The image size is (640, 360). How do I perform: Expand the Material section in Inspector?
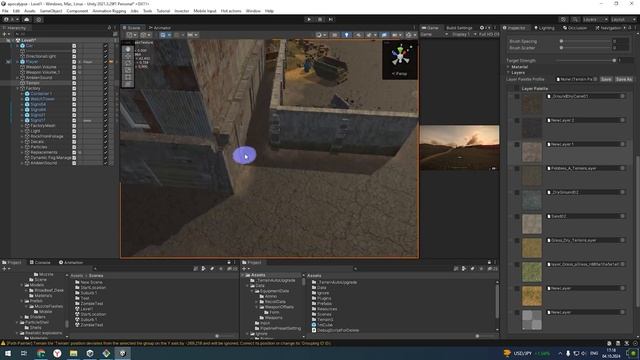[x=509, y=67]
